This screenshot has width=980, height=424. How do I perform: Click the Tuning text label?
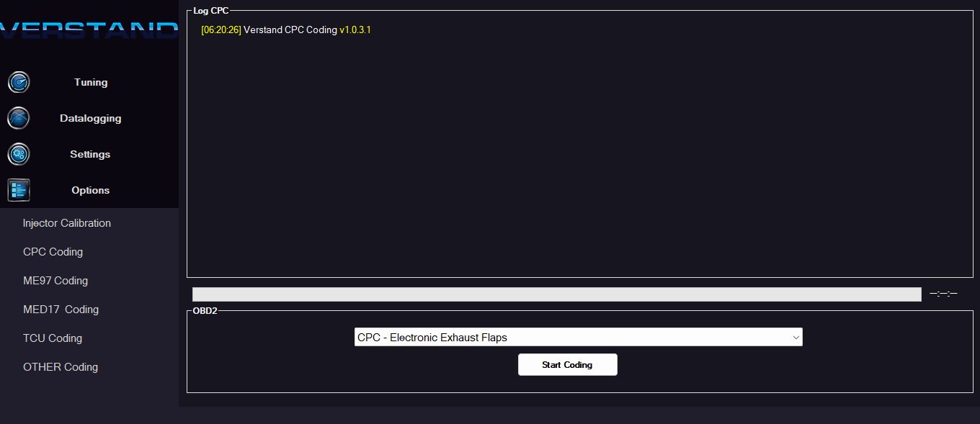(90, 82)
